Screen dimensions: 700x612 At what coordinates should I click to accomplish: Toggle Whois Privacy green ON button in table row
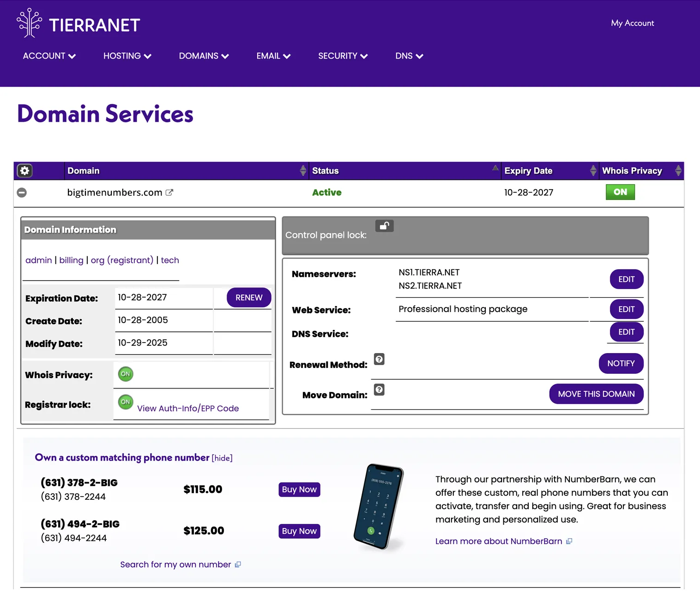point(620,192)
